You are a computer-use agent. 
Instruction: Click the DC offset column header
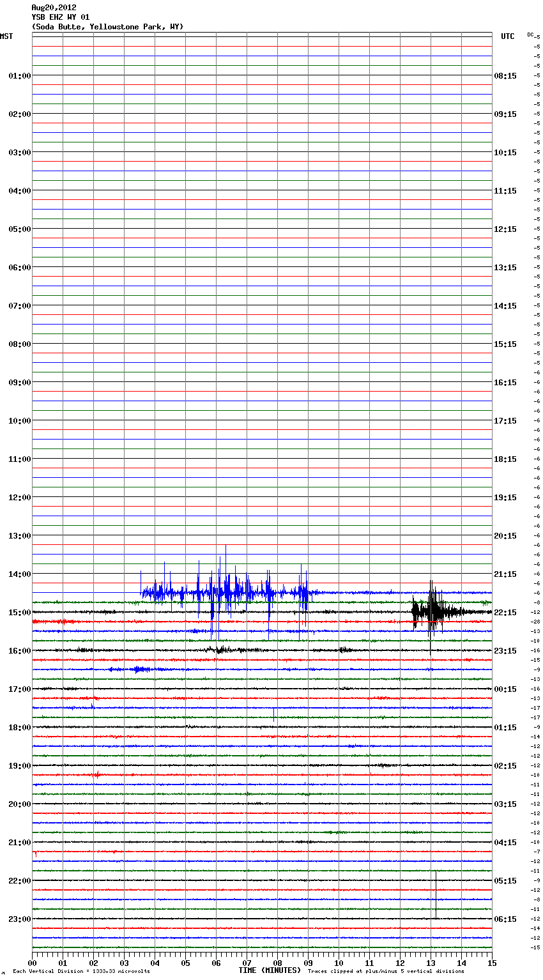coord(530,34)
